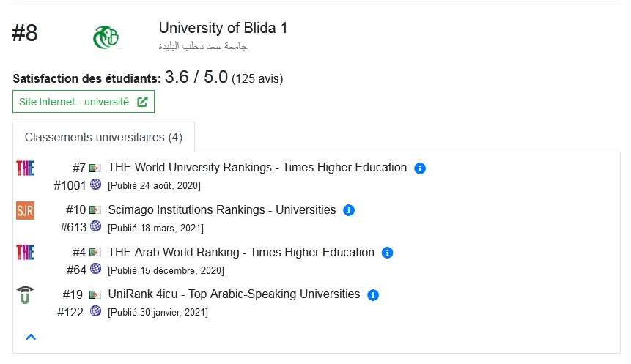Open info icon for UniRank 4icu ranking

[x=373, y=295]
